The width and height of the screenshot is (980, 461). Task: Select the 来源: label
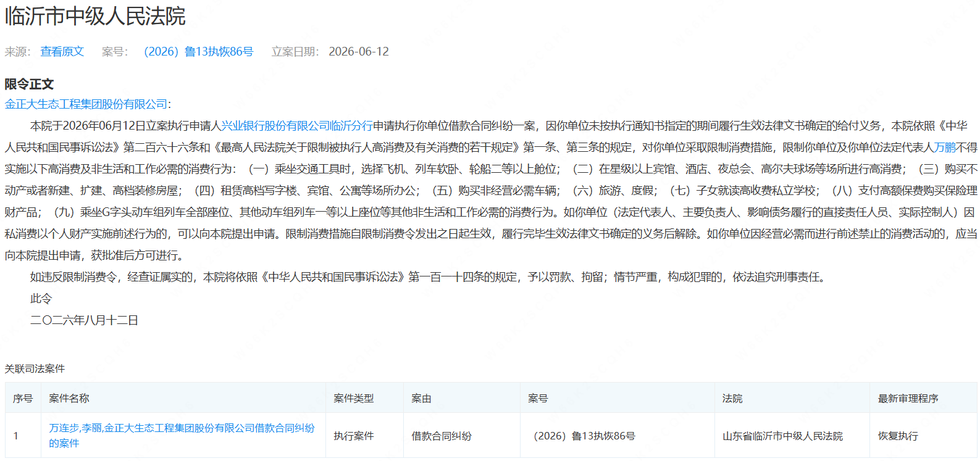click(x=18, y=52)
